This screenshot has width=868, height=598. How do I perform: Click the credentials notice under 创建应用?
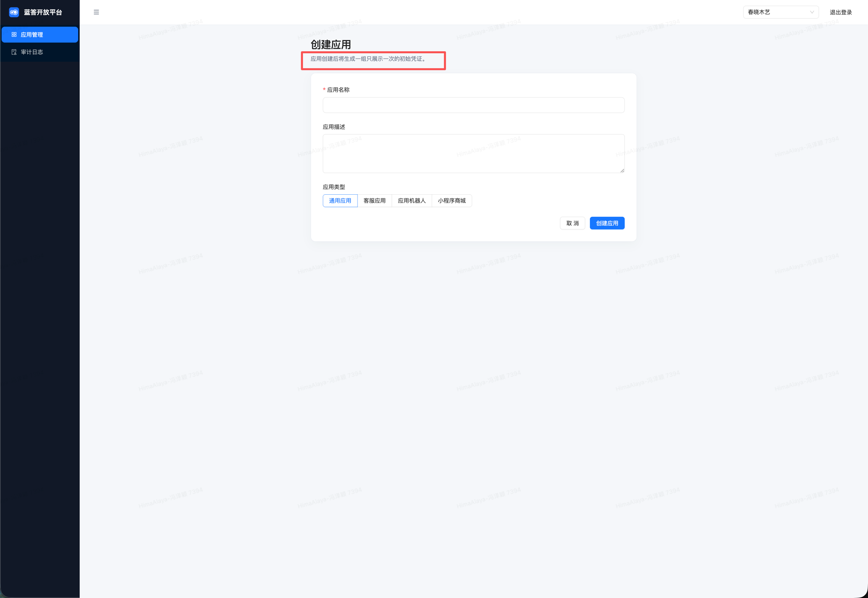tap(368, 59)
